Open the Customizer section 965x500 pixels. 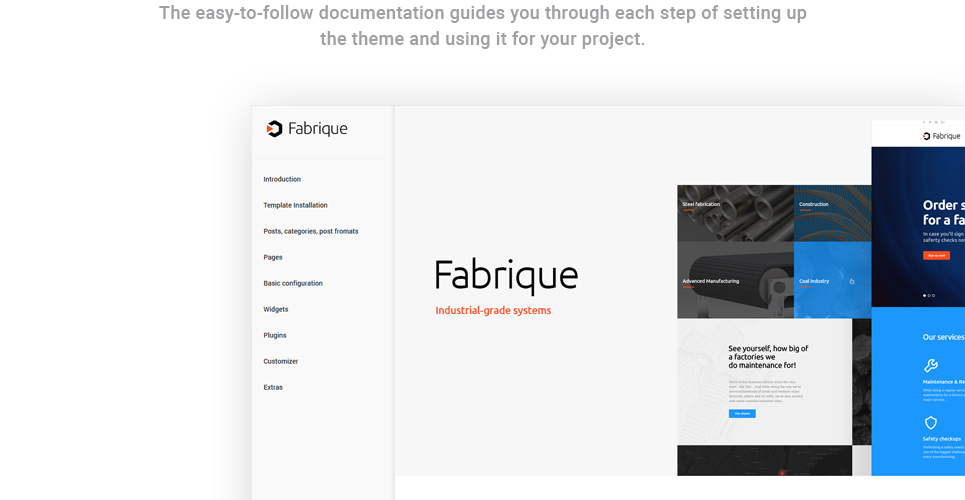coord(281,361)
